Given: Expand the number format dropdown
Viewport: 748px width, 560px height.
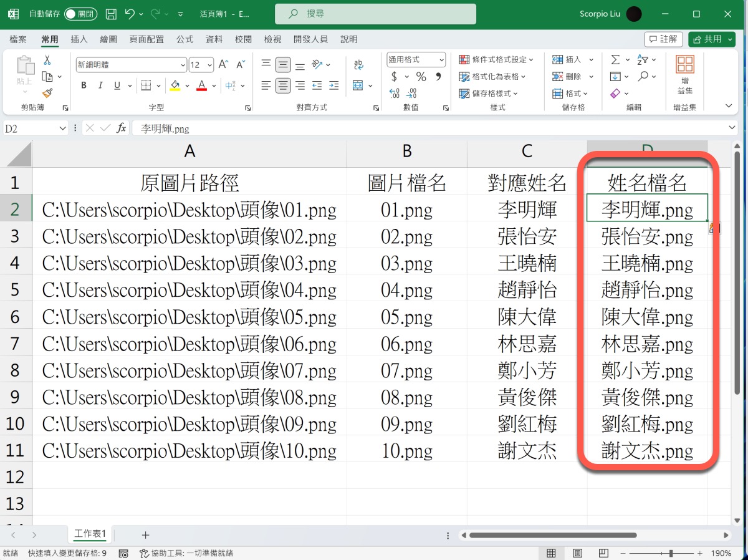Looking at the screenshot, I should click(441, 60).
